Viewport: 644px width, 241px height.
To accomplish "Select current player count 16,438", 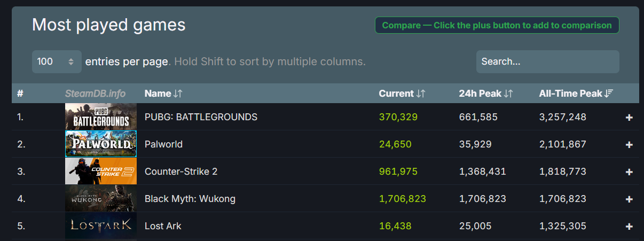I will click(395, 226).
